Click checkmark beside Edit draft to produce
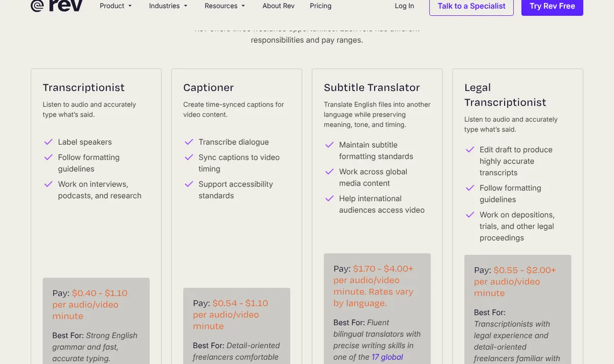 point(470,150)
